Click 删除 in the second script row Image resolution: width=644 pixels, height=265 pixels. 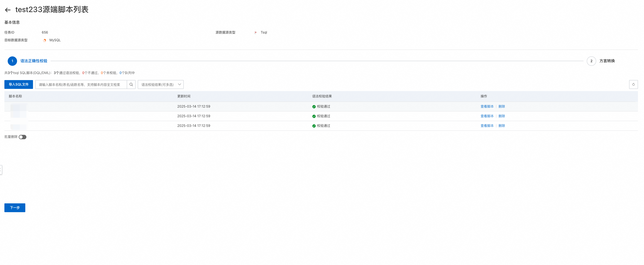pyautogui.click(x=502, y=116)
